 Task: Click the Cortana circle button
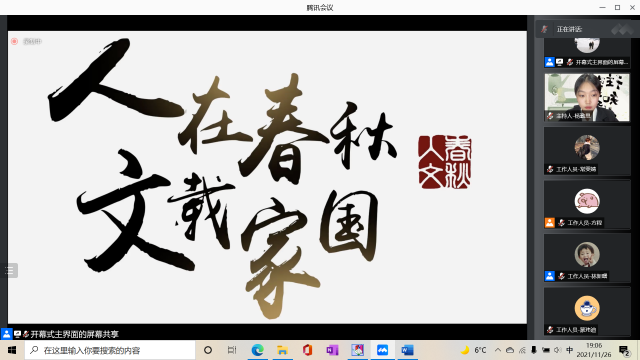[208, 350]
